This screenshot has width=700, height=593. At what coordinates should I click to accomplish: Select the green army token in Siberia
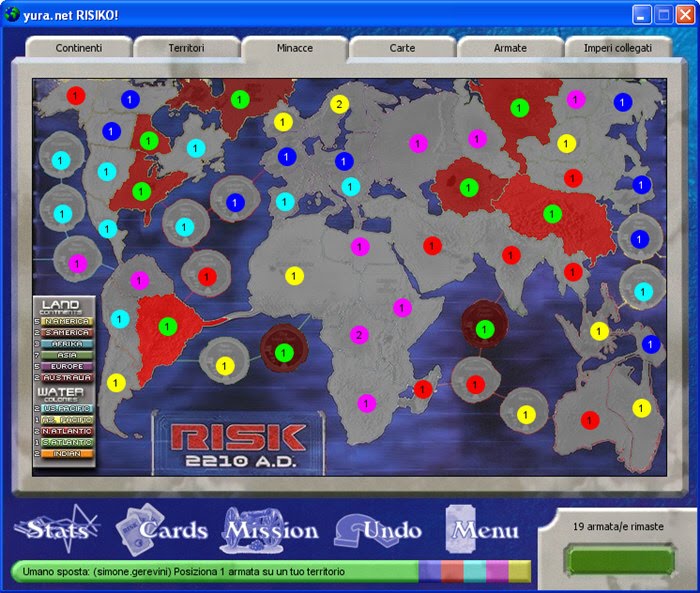pos(520,108)
